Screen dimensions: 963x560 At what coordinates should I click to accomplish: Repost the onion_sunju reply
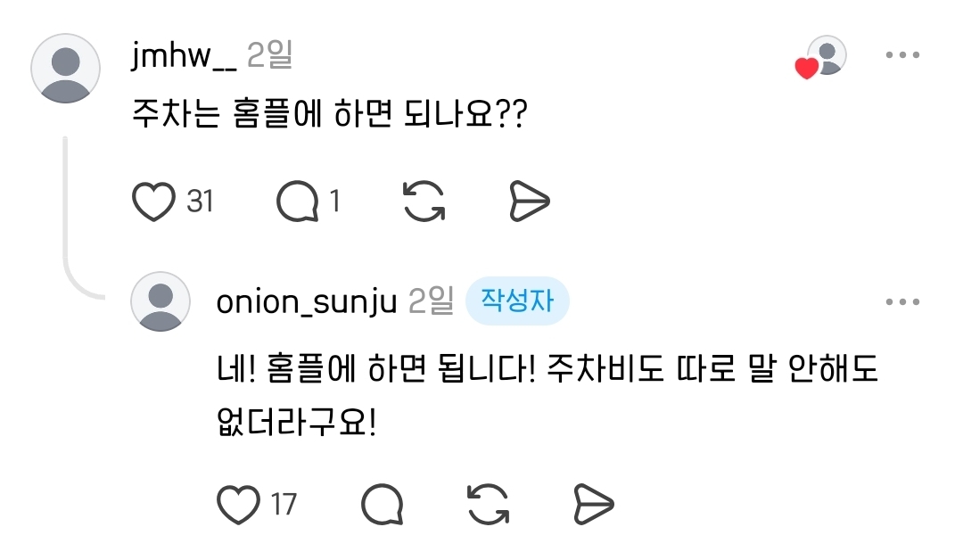click(x=489, y=505)
